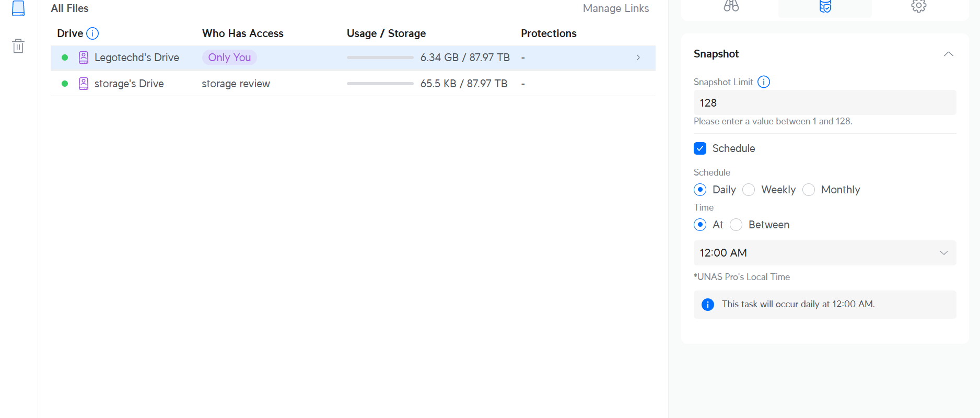Click the storage's Drive name

coord(129,84)
